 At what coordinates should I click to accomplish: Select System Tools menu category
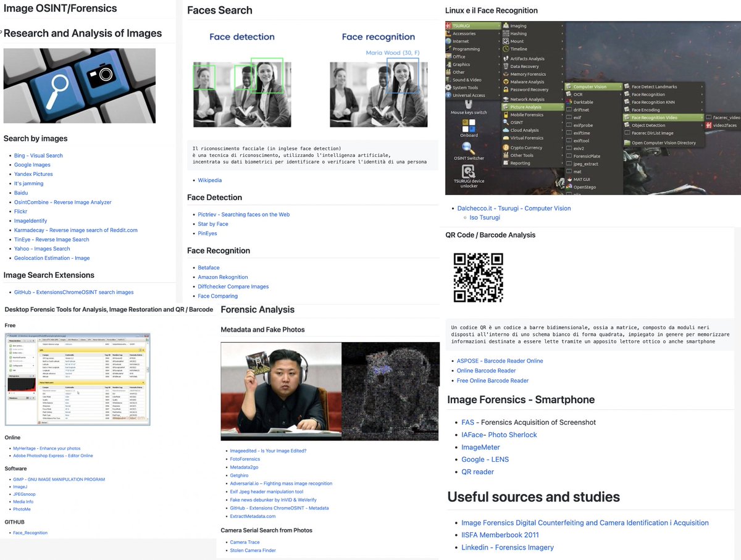pos(473,88)
